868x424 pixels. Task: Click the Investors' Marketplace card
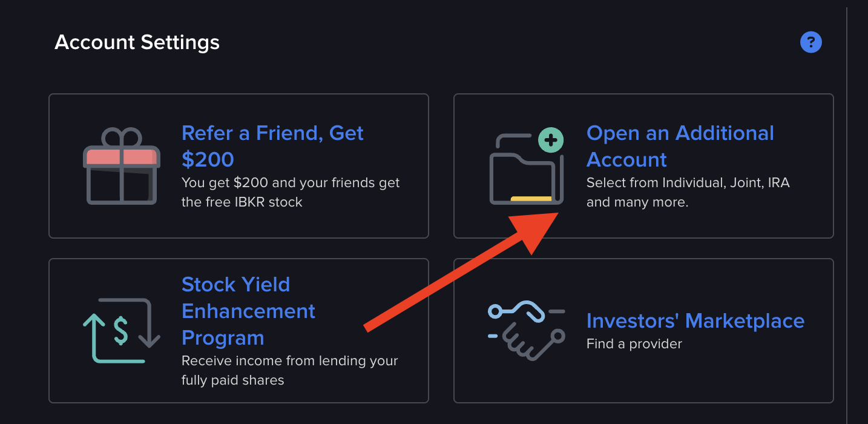(643, 330)
